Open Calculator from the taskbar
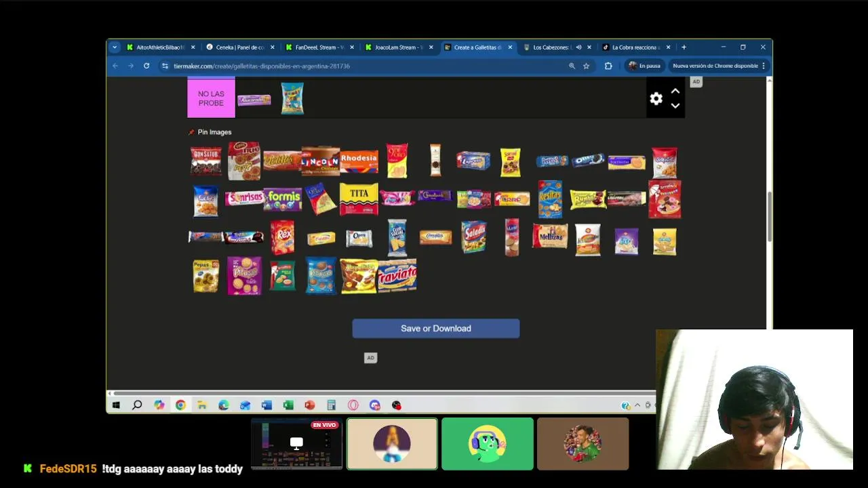The width and height of the screenshot is (868, 488). (332, 405)
